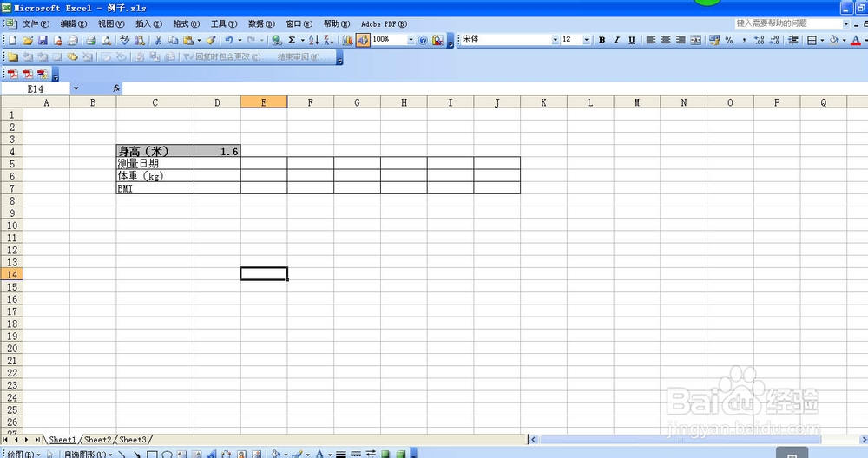Screen dimensions: 868x458
Task: Open the Borders dropdown arrow
Action: coord(822,40)
